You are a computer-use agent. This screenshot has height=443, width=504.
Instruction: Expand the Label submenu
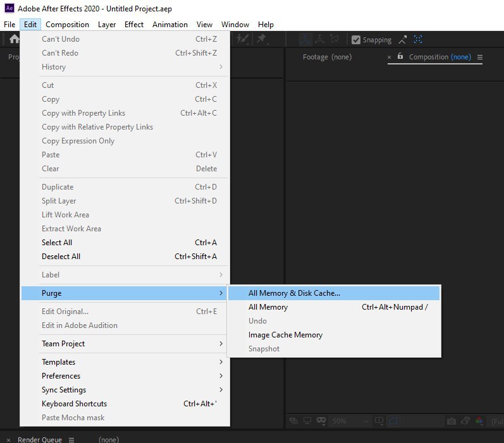[125, 275]
